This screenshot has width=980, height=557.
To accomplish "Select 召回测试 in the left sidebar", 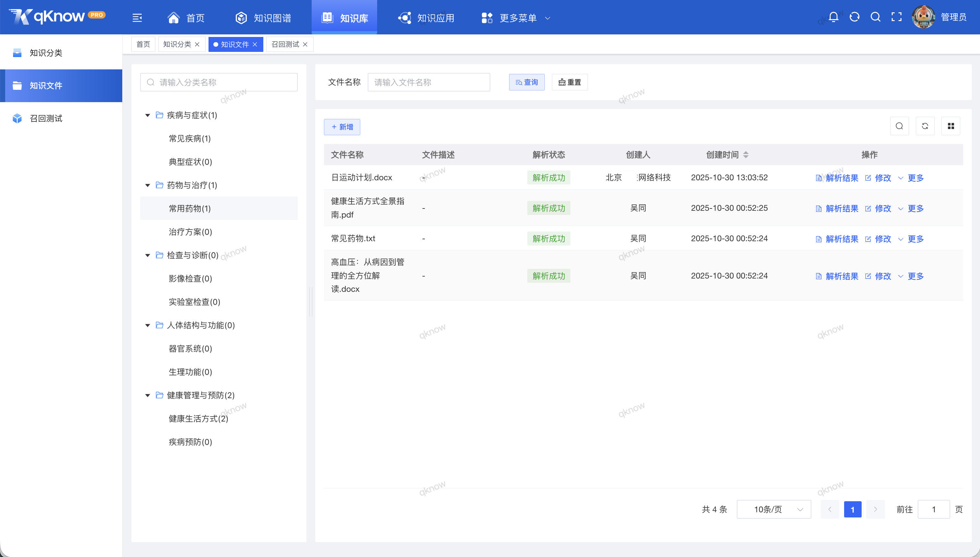I will point(46,118).
